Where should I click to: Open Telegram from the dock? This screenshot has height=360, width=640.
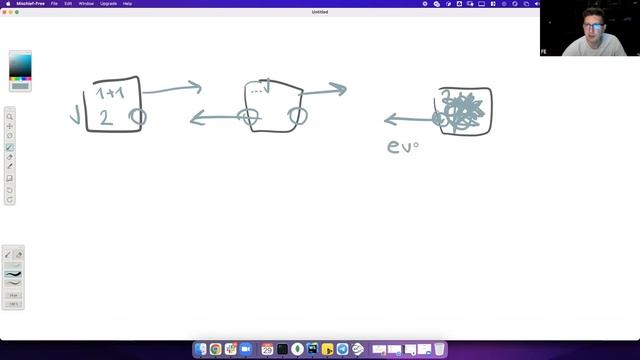pyautogui.click(x=342, y=349)
